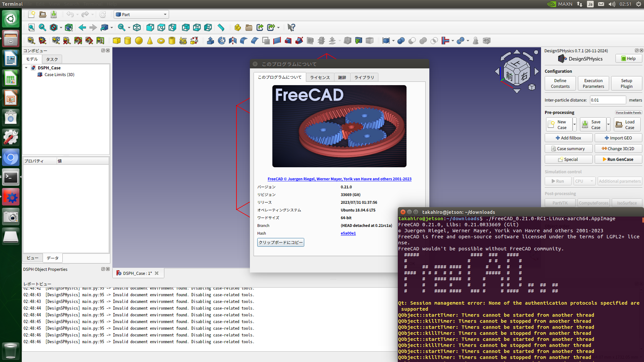This screenshot has height=362, width=644.
Task: Open the navigation cube mini menu
Action: [532, 87]
